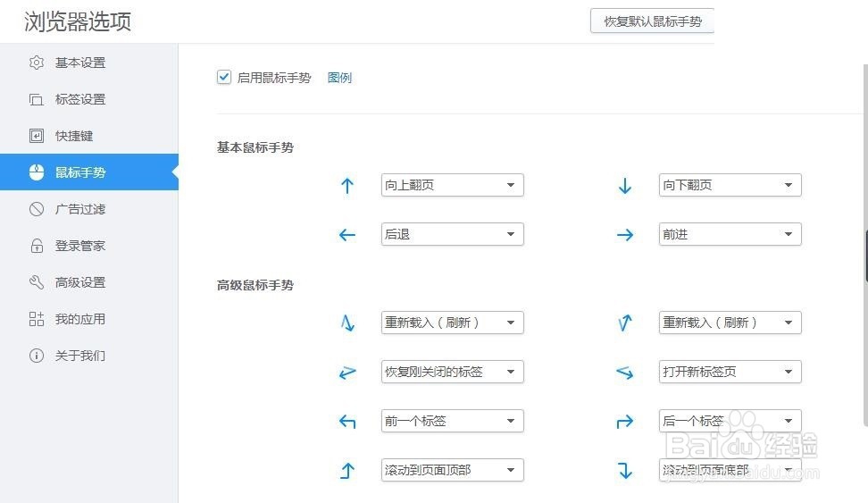The height and width of the screenshot is (503, 868).
Task: Click the apps grid icon beside 我的应用
Action: pyautogui.click(x=37, y=319)
